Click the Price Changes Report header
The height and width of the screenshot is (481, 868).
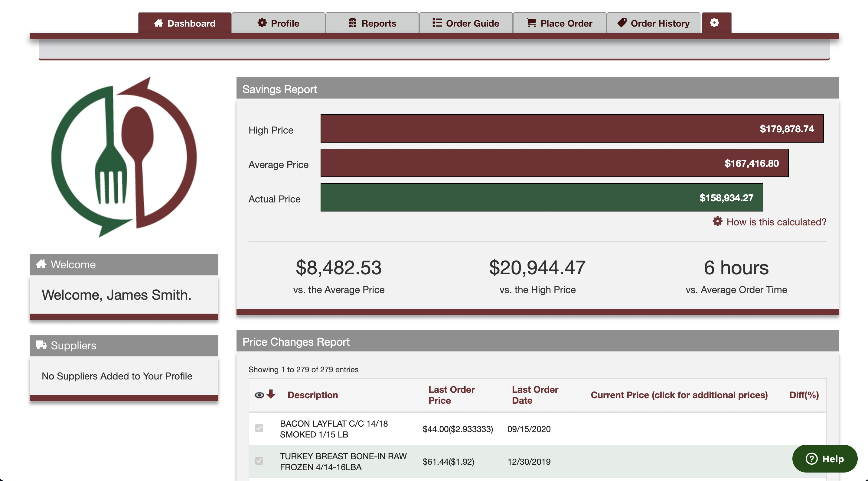537,341
